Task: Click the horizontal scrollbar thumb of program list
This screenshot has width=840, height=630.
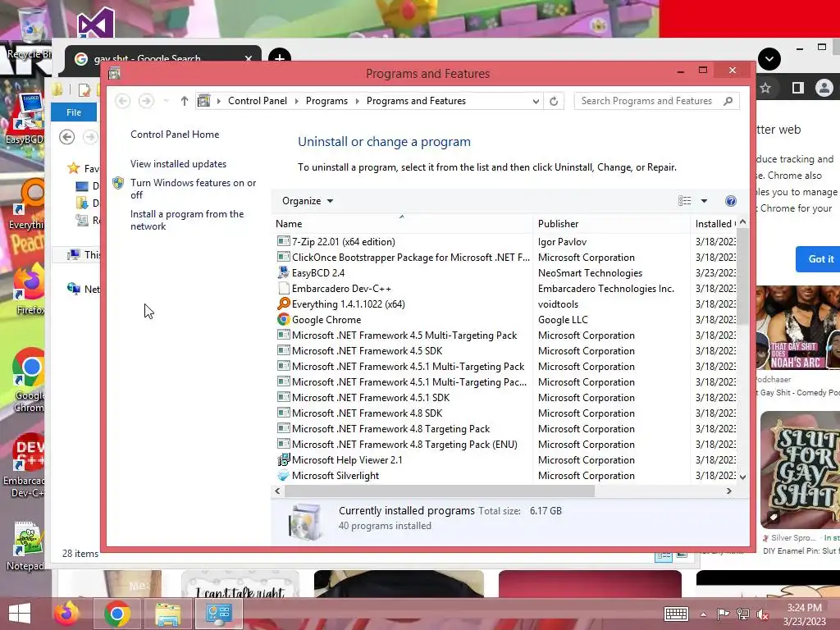Action: pos(440,491)
